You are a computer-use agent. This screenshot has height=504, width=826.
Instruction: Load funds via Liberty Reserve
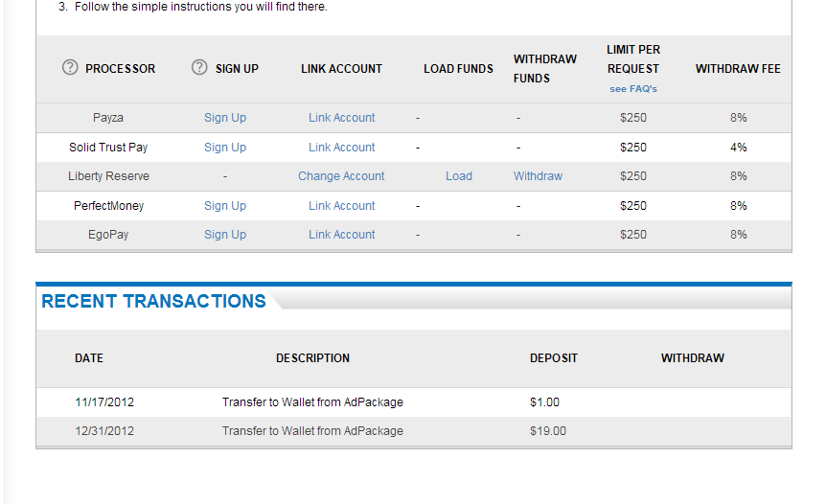click(x=459, y=176)
